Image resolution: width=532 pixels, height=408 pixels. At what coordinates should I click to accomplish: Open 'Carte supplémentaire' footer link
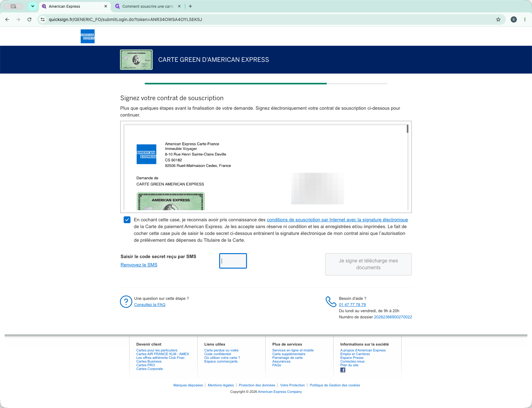[289, 354]
